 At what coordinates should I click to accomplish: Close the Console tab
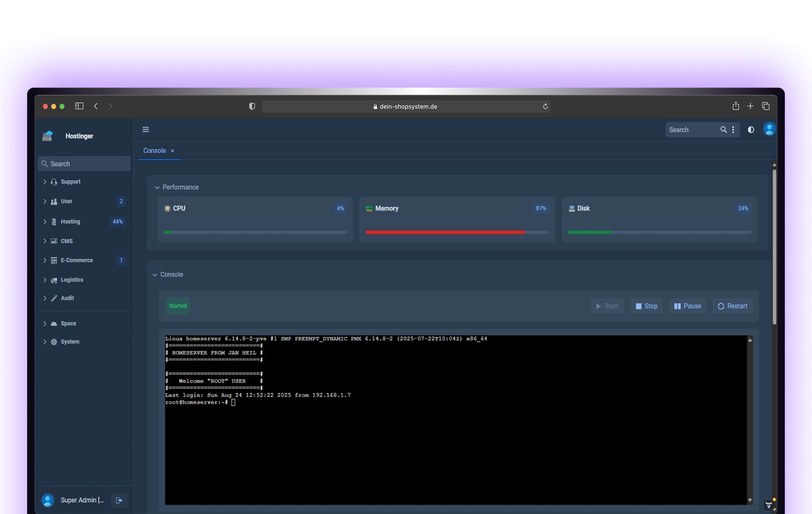click(172, 151)
